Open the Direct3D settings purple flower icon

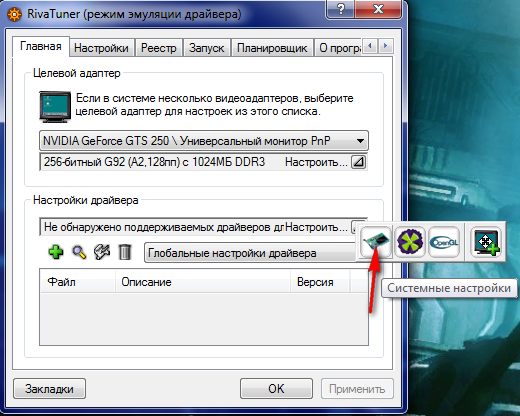(410, 242)
